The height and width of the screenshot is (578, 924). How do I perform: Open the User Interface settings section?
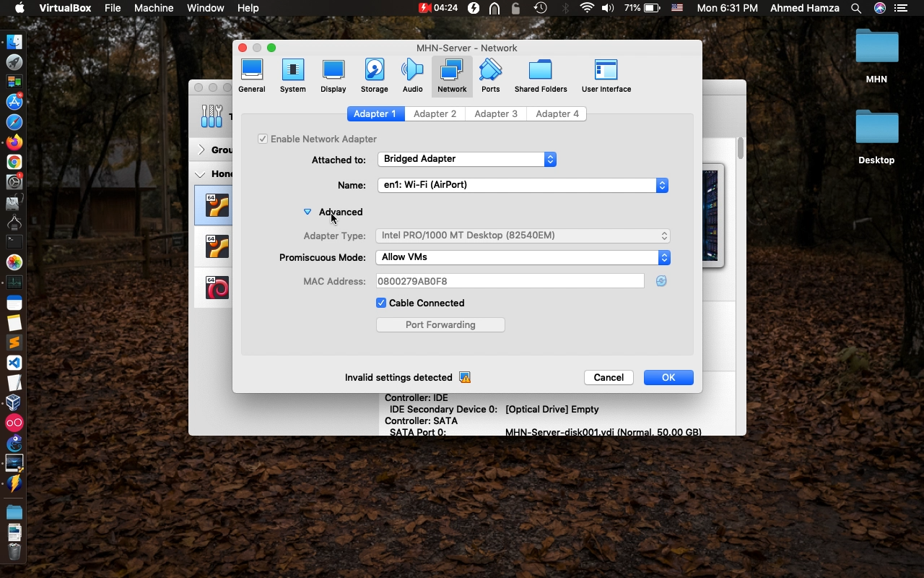click(x=606, y=76)
